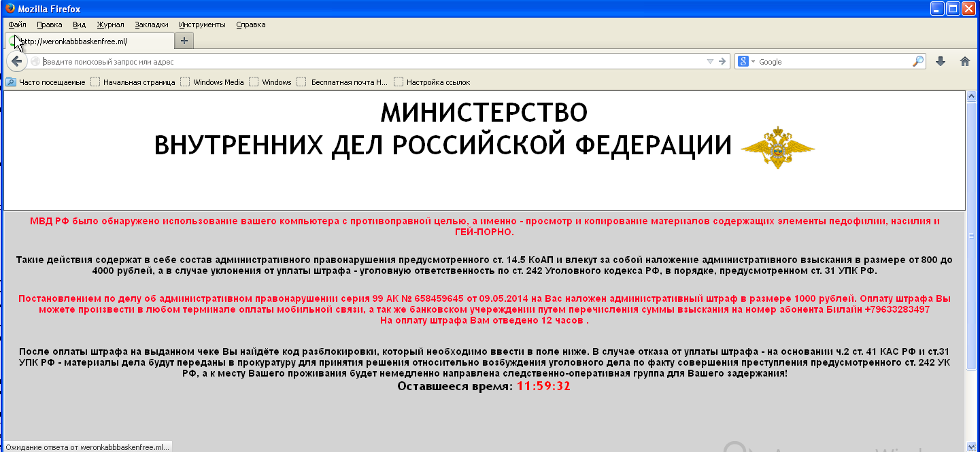Open Бесплатная почта H... bookmark

click(342, 82)
